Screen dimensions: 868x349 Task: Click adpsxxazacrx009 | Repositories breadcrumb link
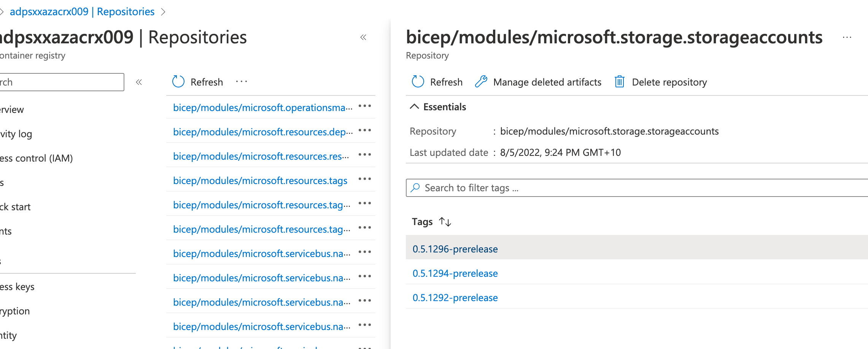[82, 11]
